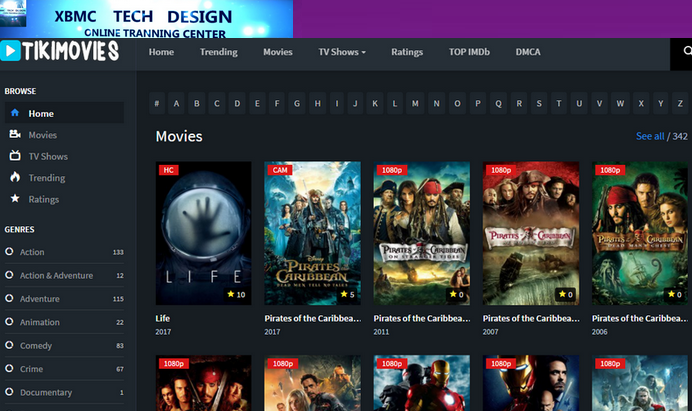Filter movies by letter B
This screenshot has height=411, width=692.
(x=197, y=104)
